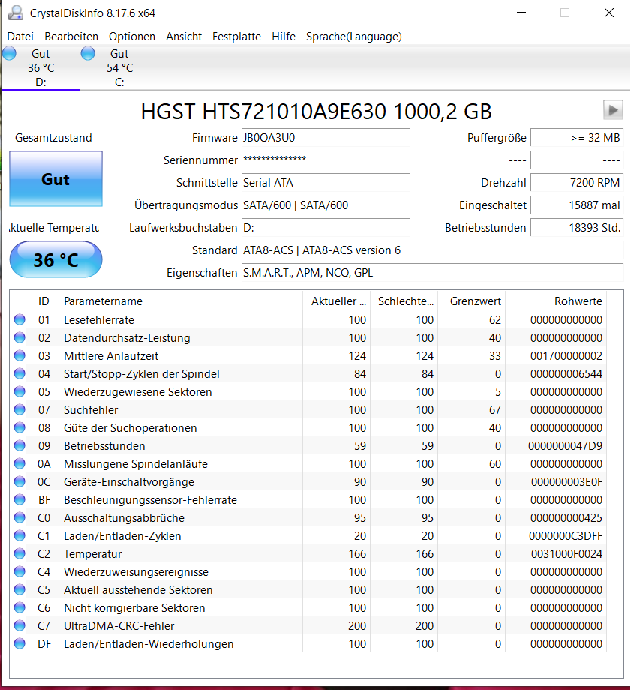Viewport: 630px width, 690px height.
Task: Click the status orb for Beschleunigungssensor-Fehlerrate
Action: tap(20, 500)
